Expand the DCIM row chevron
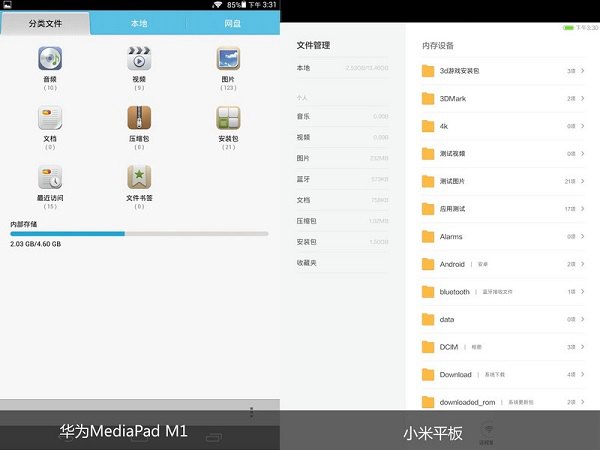This screenshot has height=450, width=600. click(582, 347)
